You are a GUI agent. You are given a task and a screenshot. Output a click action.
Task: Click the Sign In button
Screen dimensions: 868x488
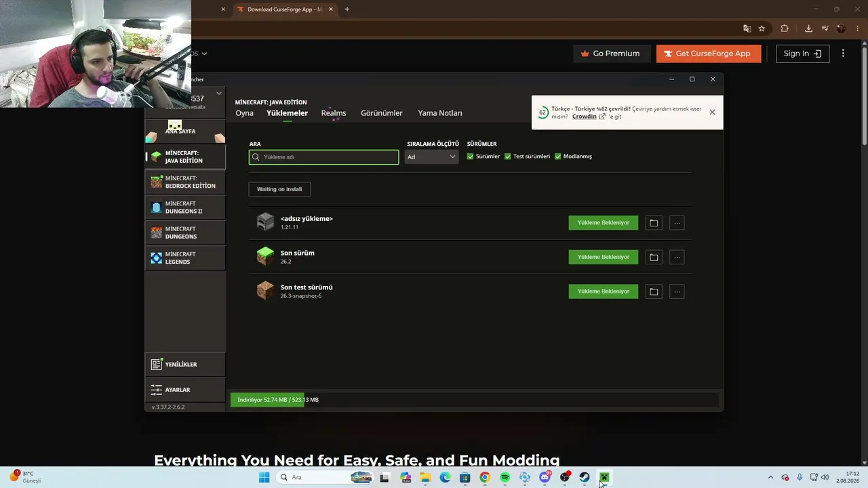pyautogui.click(x=803, y=54)
